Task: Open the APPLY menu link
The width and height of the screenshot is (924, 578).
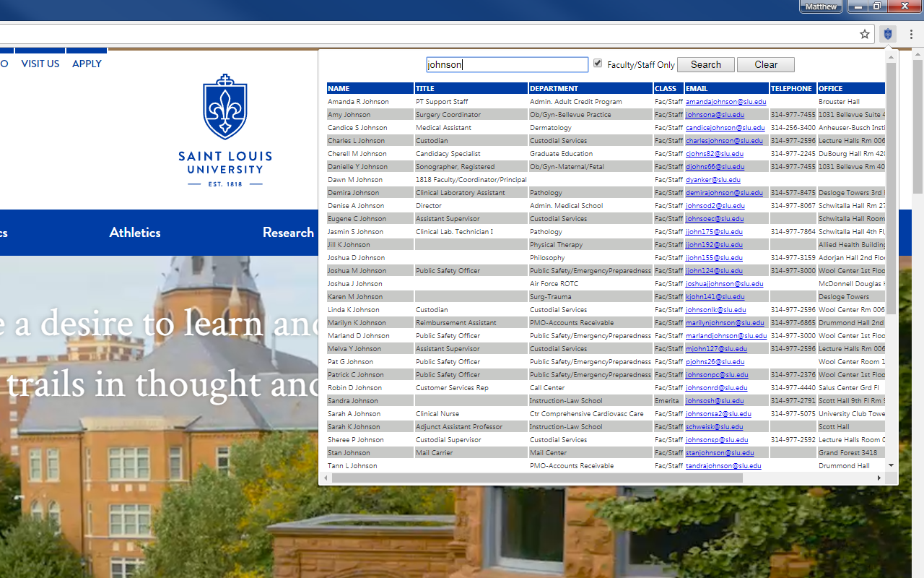Action: pos(87,64)
